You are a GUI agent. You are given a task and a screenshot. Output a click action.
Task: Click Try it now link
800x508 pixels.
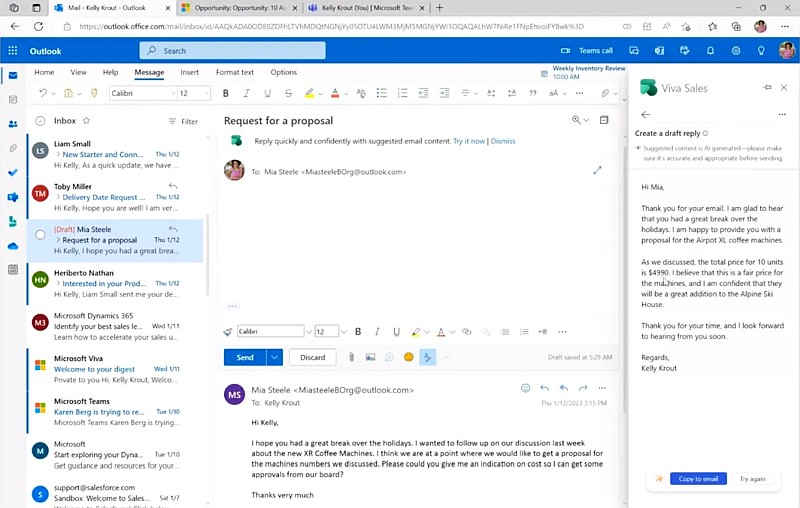469,141
